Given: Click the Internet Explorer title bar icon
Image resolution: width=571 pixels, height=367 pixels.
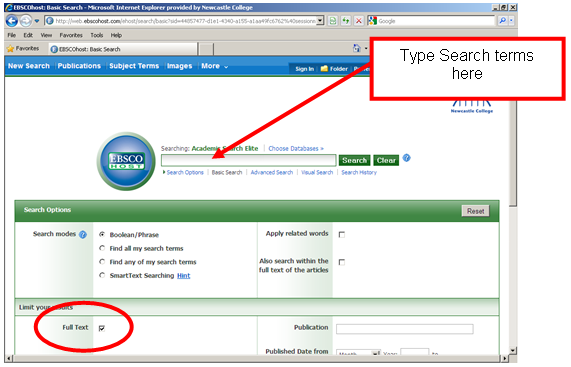Looking at the screenshot, I should pyautogui.click(x=8, y=7).
